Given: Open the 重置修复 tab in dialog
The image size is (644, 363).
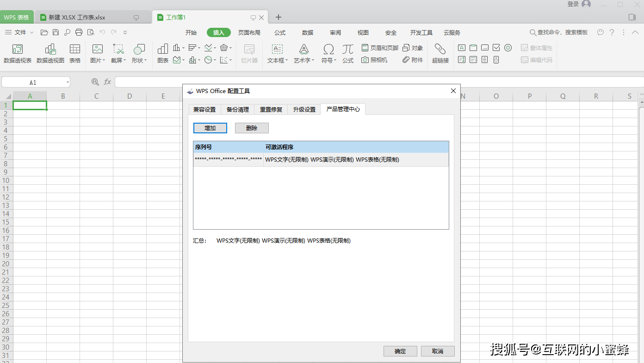Looking at the screenshot, I should (x=271, y=109).
